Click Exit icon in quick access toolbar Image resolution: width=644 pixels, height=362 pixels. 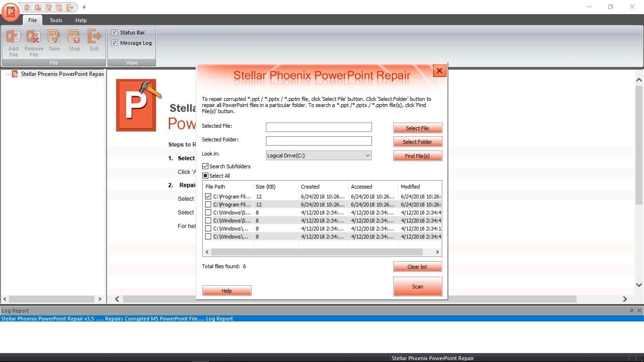pos(70,8)
